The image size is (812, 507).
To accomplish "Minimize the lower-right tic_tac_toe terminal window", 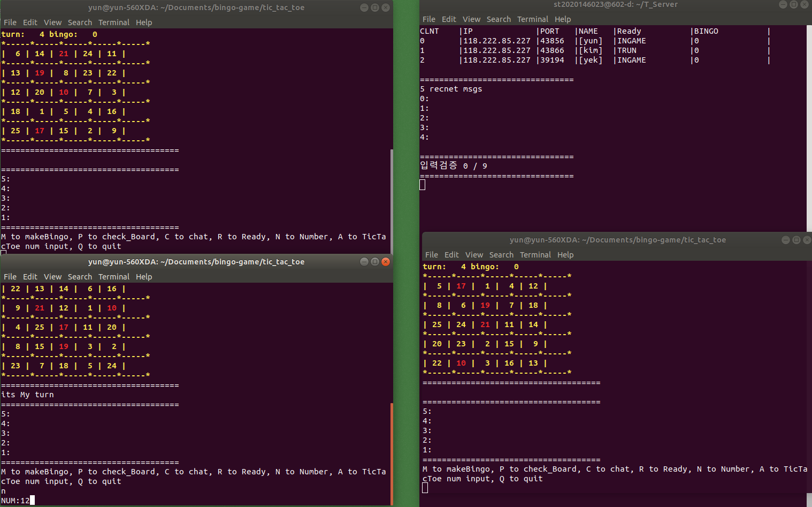I will pos(786,240).
